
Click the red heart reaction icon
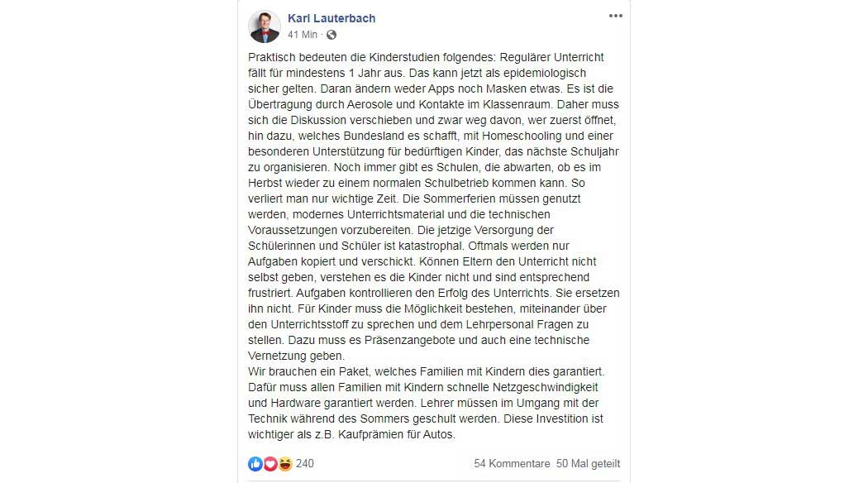pyautogui.click(x=270, y=464)
